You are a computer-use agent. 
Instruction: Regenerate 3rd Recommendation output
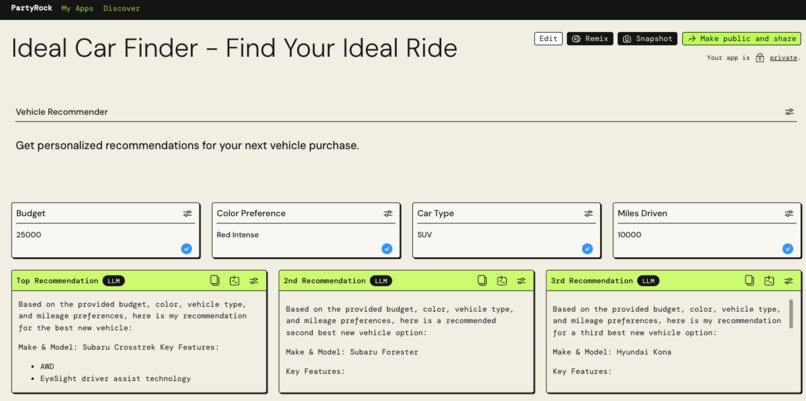click(x=769, y=280)
